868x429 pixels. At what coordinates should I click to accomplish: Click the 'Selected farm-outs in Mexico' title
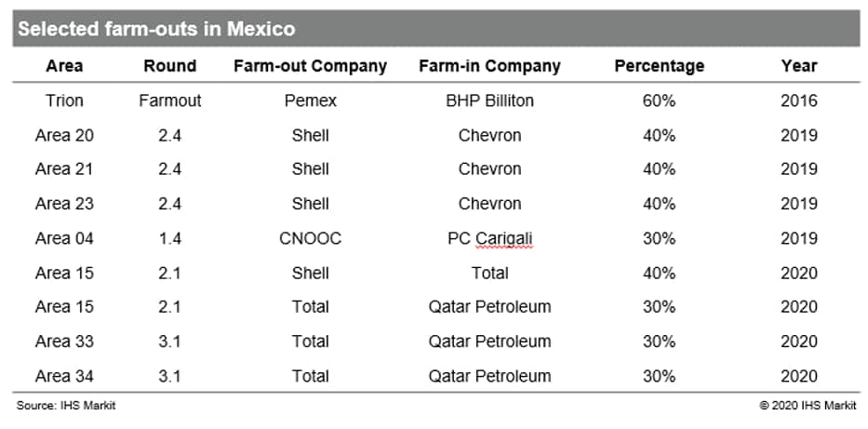[156, 29]
